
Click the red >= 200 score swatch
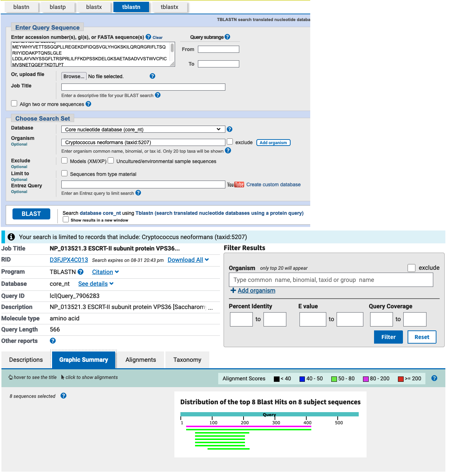tap(401, 379)
